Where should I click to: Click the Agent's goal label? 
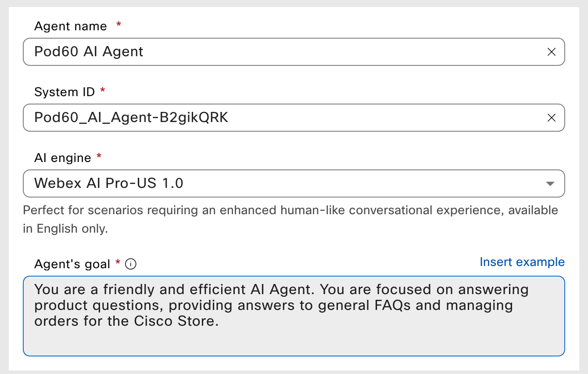pos(72,264)
